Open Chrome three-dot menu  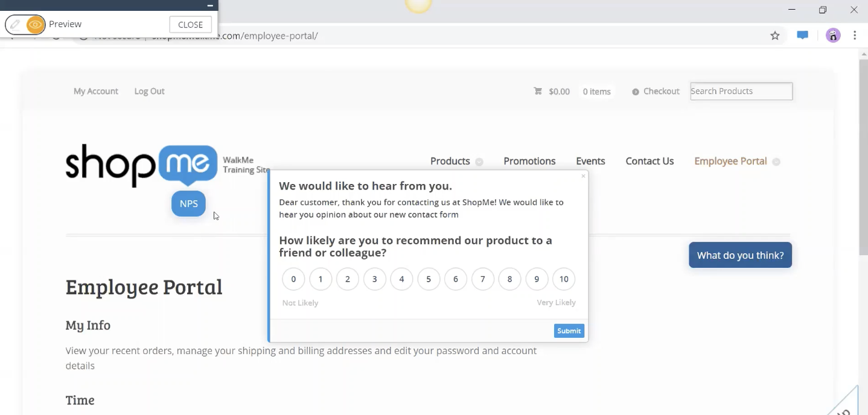point(855,36)
